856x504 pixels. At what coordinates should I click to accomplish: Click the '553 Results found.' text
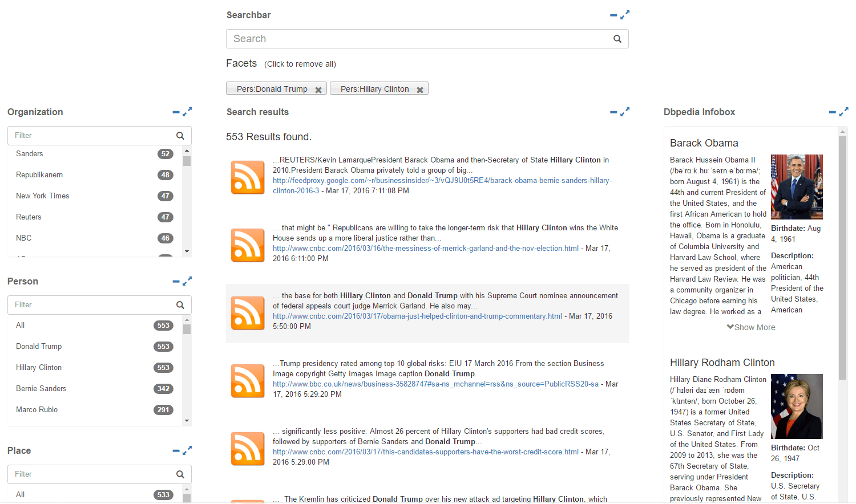(x=269, y=137)
